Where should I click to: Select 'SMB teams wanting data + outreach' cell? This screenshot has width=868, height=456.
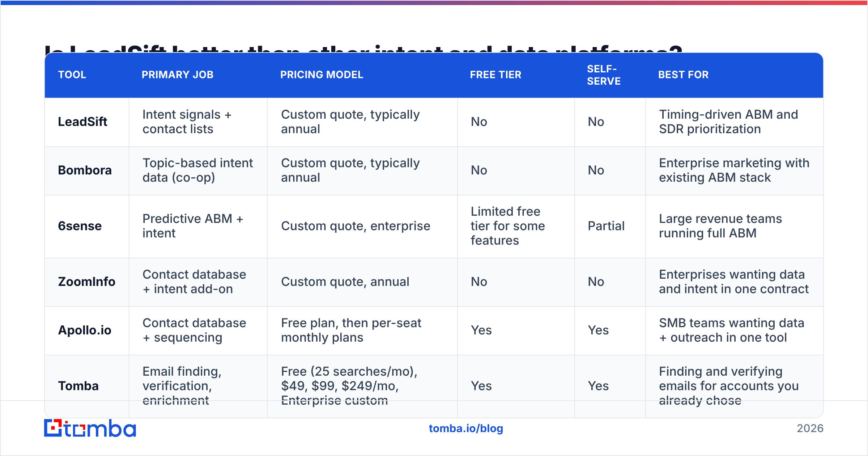pos(735,330)
